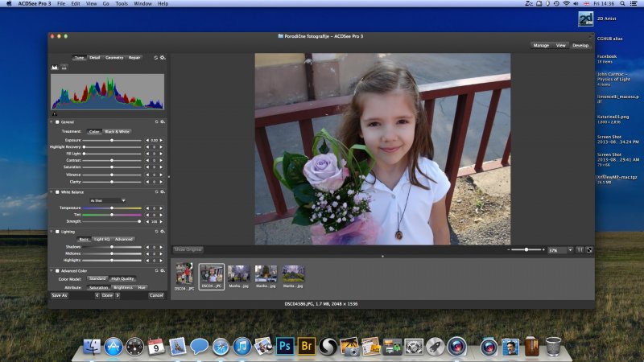Launch iTunes from the Dock

(242, 347)
